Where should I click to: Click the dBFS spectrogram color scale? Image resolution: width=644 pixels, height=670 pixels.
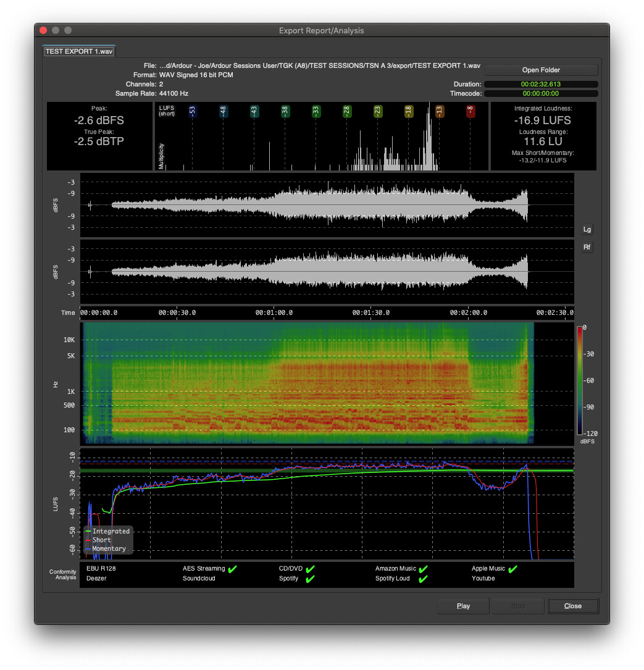(x=579, y=380)
